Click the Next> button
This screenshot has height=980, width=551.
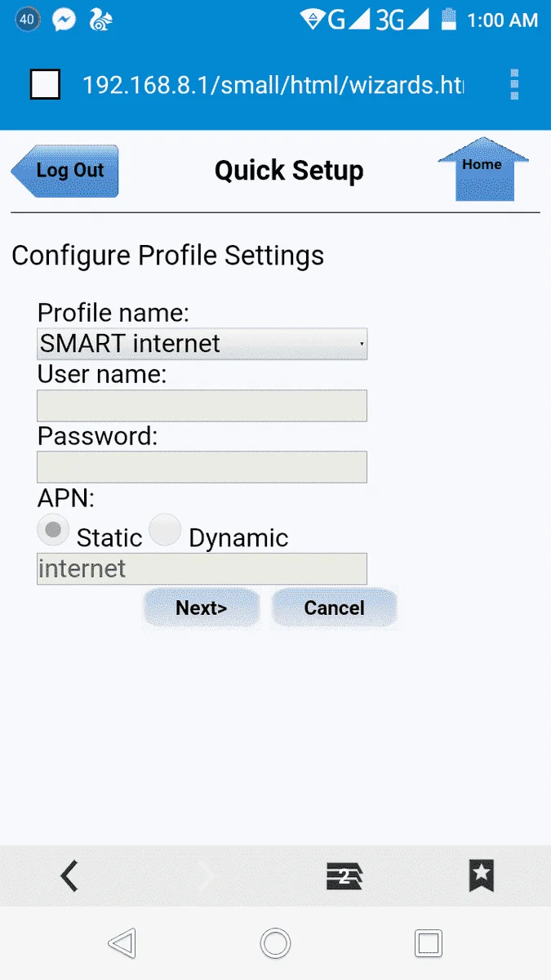201,608
